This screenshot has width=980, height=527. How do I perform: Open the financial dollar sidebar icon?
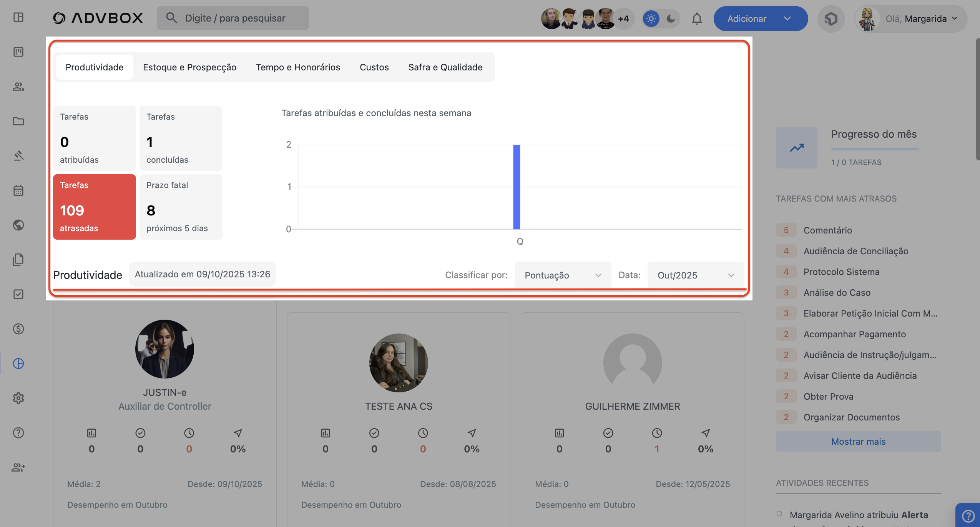[18, 329]
